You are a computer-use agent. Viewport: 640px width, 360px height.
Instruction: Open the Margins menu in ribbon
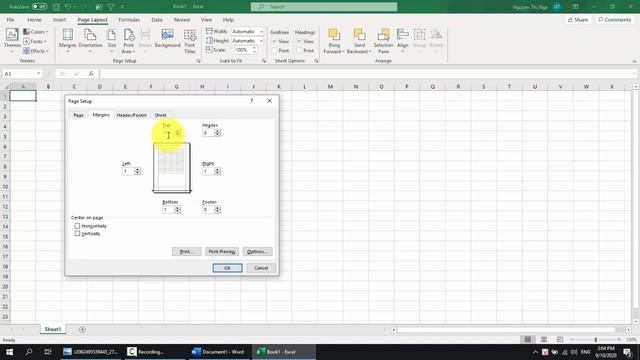pyautogui.click(x=68, y=40)
